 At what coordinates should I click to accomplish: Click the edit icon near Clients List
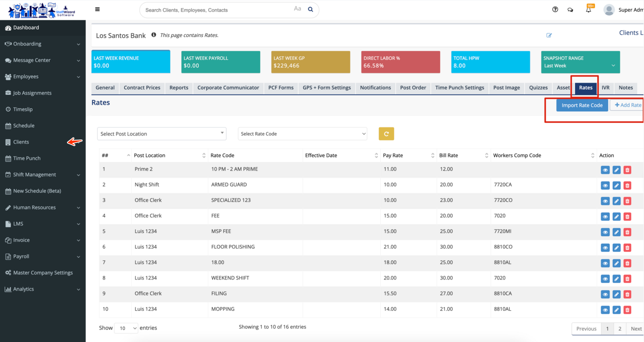549,35
